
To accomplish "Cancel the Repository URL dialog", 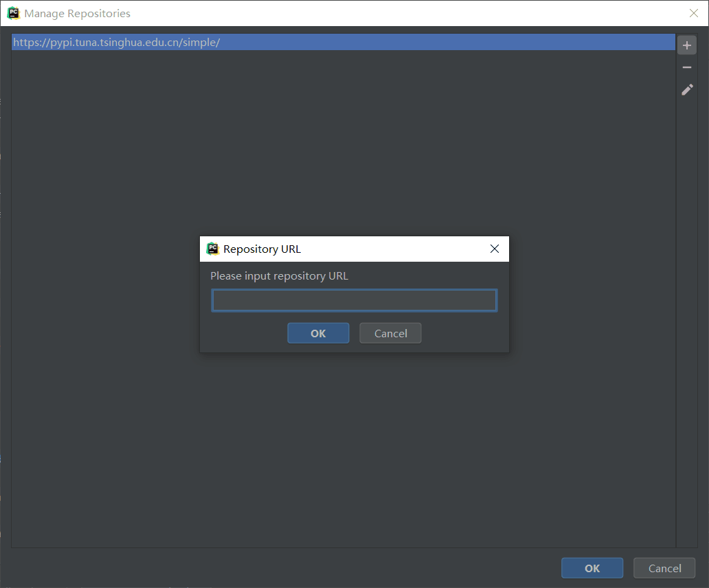I will click(391, 333).
